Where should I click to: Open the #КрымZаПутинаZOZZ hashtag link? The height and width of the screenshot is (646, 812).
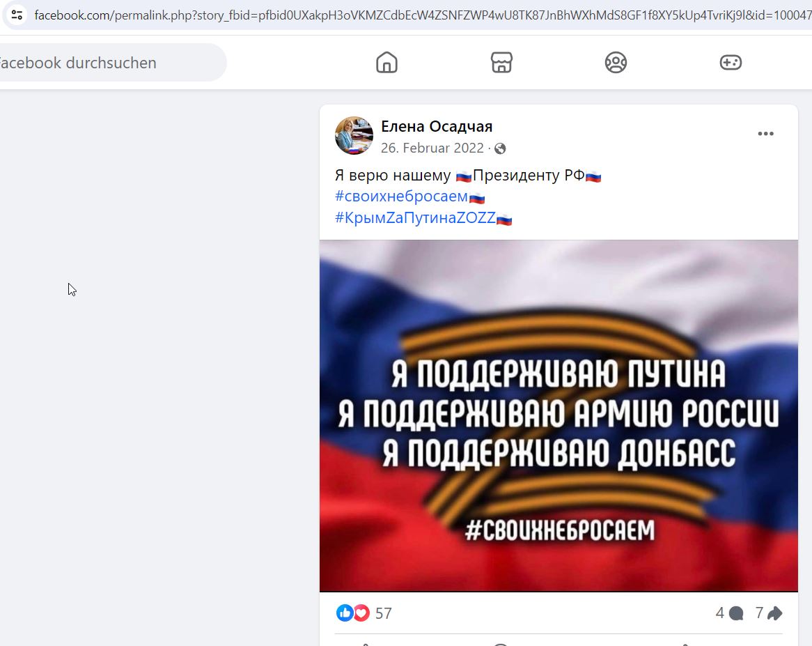415,217
